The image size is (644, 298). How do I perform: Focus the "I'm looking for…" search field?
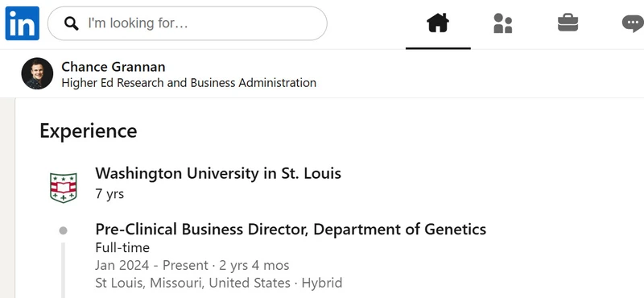point(188,23)
